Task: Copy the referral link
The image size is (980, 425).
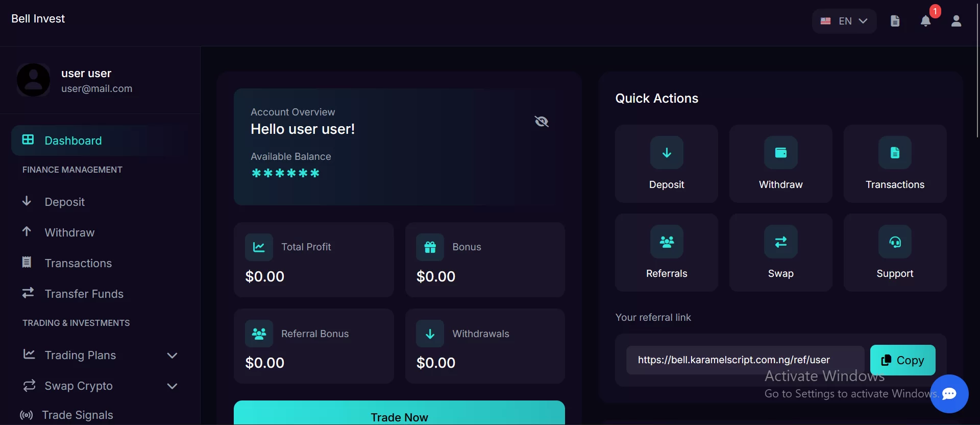Action: (x=902, y=360)
